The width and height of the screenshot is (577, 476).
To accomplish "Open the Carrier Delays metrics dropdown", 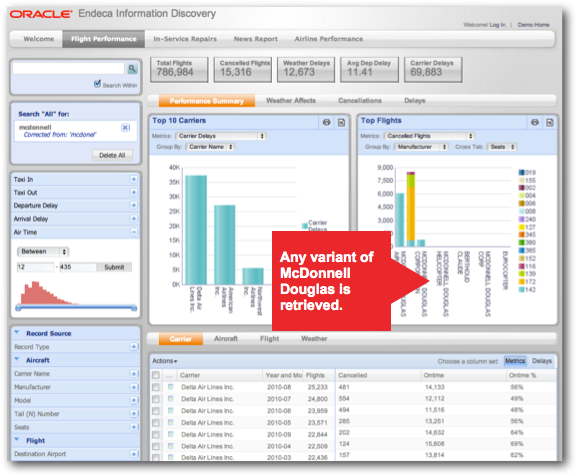I will (x=220, y=136).
